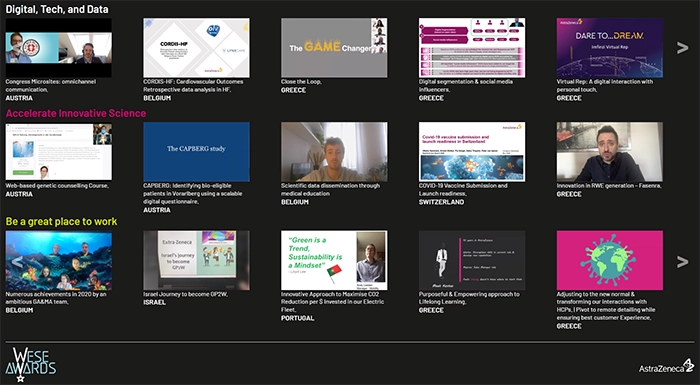The height and width of the screenshot is (385, 700).
Task: Click Scientific data dissemination through medical education
Action: [330, 189]
